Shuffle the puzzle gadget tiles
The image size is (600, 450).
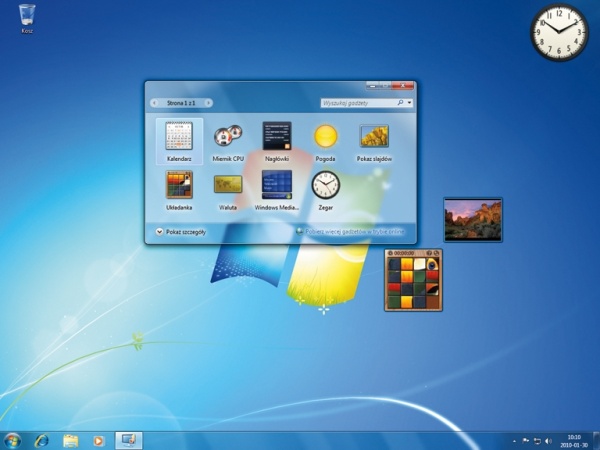(x=436, y=253)
